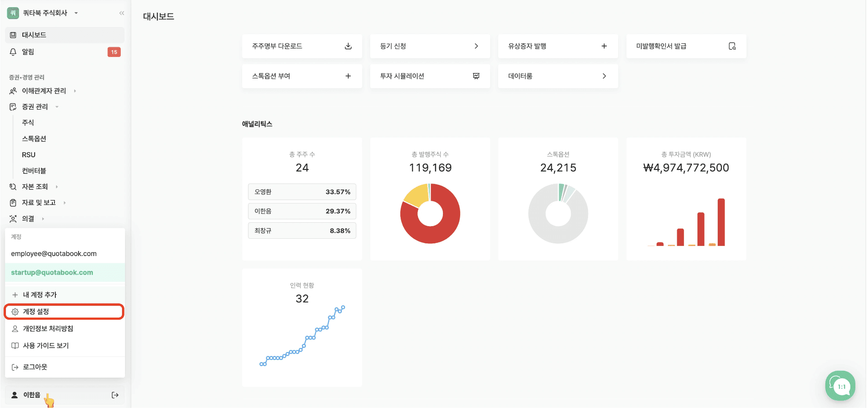Click the gear icon on 계정 설정
868x410 pixels.
15,312
